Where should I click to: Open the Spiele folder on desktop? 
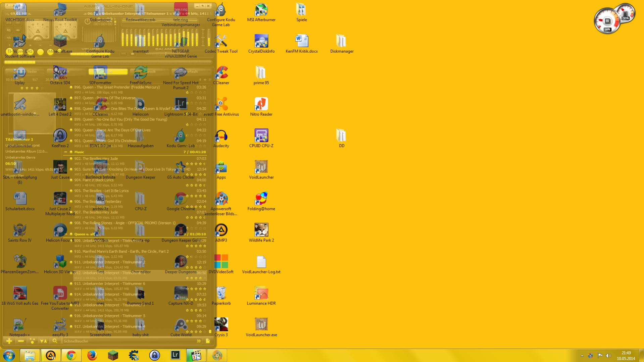(x=301, y=13)
